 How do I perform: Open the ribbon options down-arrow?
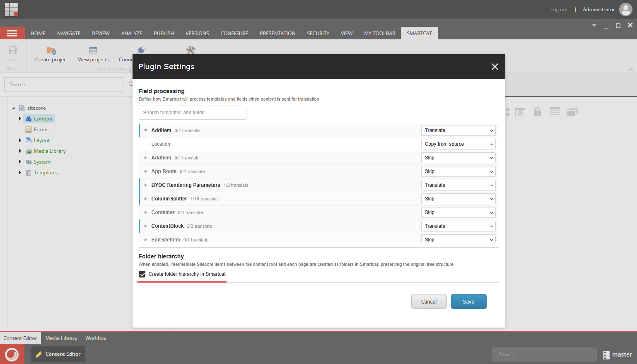594,26
